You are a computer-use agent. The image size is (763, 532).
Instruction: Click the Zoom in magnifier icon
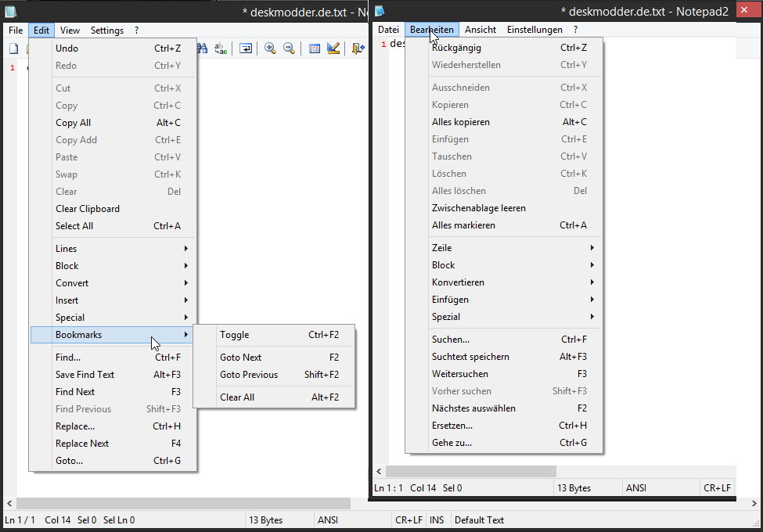point(270,49)
